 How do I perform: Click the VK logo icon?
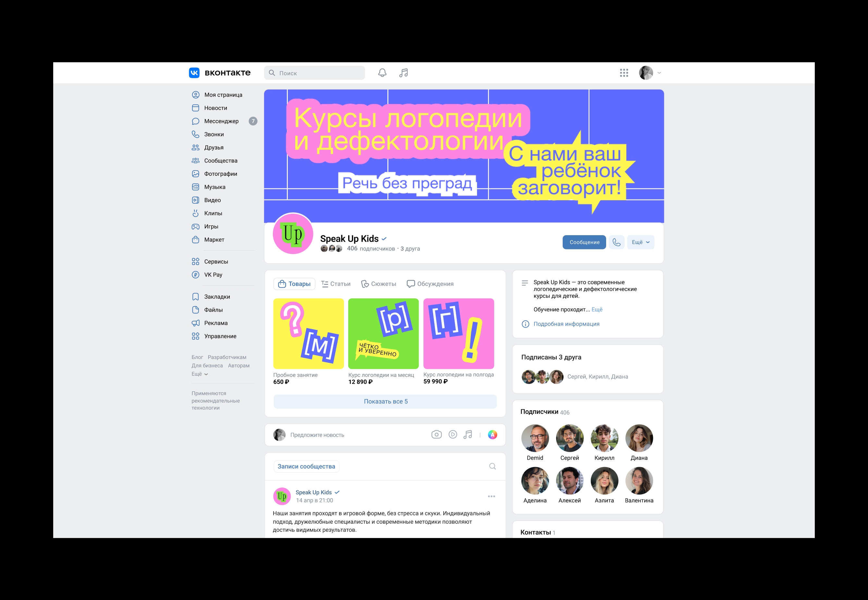(x=194, y=73)
